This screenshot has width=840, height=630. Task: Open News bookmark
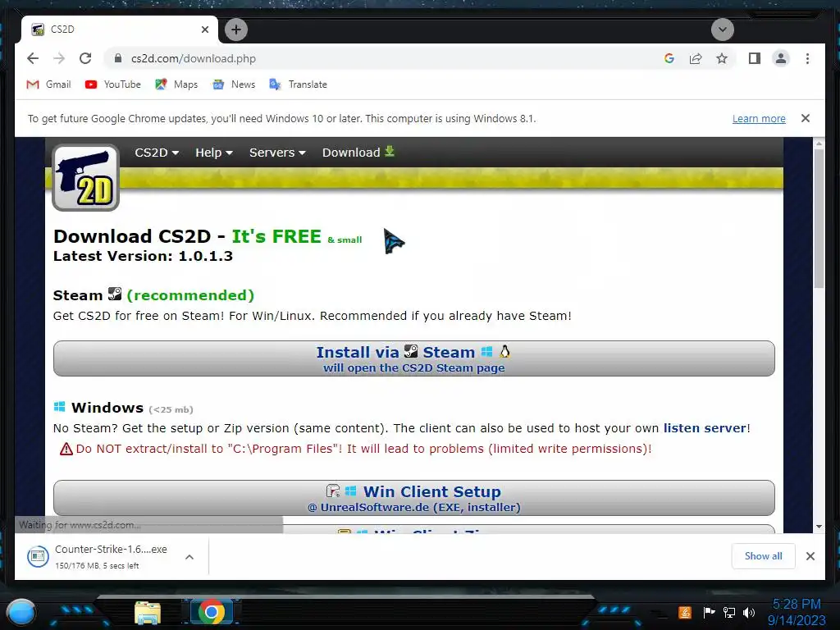[234, 84]
